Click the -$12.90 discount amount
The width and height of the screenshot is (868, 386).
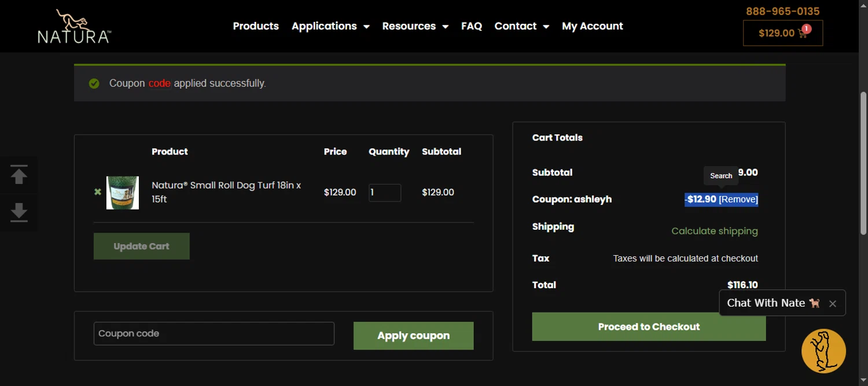(701, 199)
